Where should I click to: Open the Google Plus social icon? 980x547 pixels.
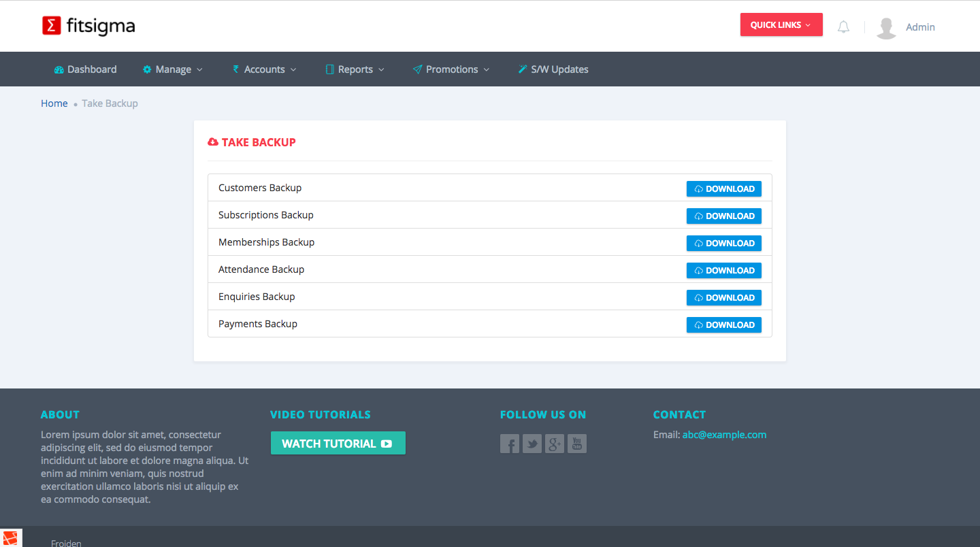pyautogui.click(x=554, y=444)
